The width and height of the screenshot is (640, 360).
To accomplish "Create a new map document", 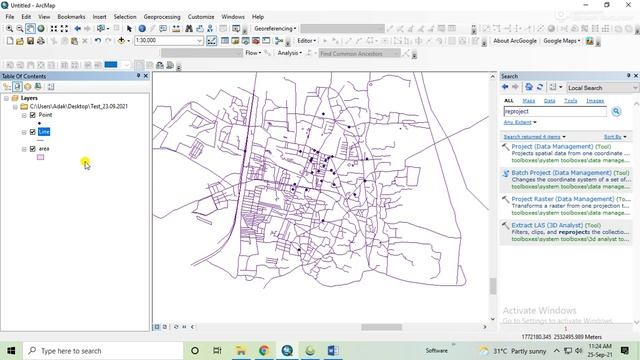I will [10, 41].
